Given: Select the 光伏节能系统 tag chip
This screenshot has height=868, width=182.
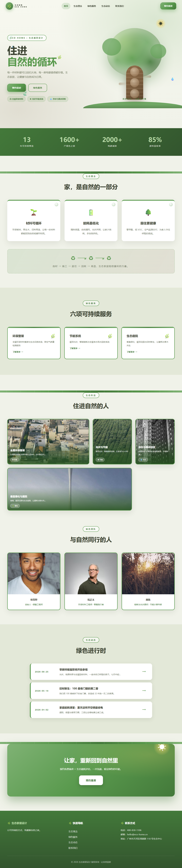Looking at the screenshot, I should pyautogui.click(x=36, y=99).
